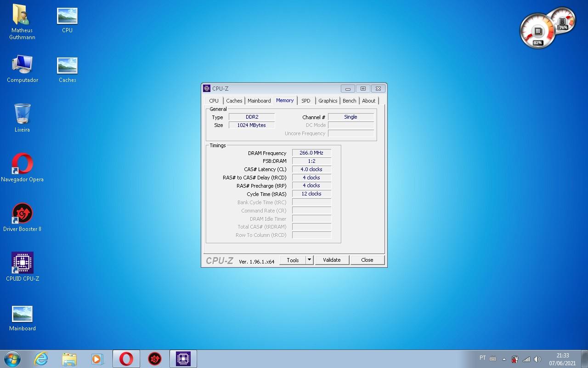
Task: Click the on-screen keyboard tray icon
Action: pos(493,359)
